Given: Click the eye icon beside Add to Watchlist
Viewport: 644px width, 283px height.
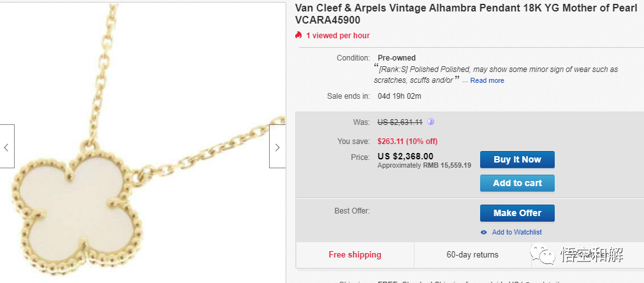Looking at the screenshot, I should [x=484, y=232].
